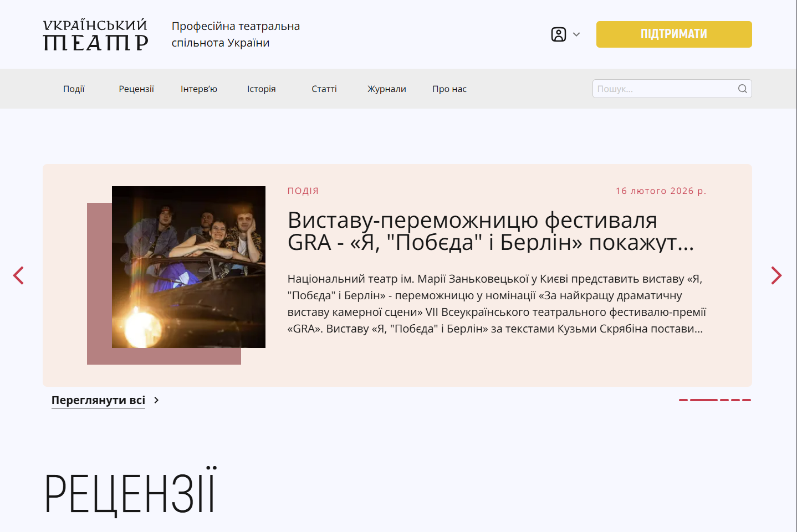Image resolution: width=797 pixels, height=532 pixels.
Task: Go to the Інтерв'ю section
Action: pyautogui.click(x=199, y=89)
